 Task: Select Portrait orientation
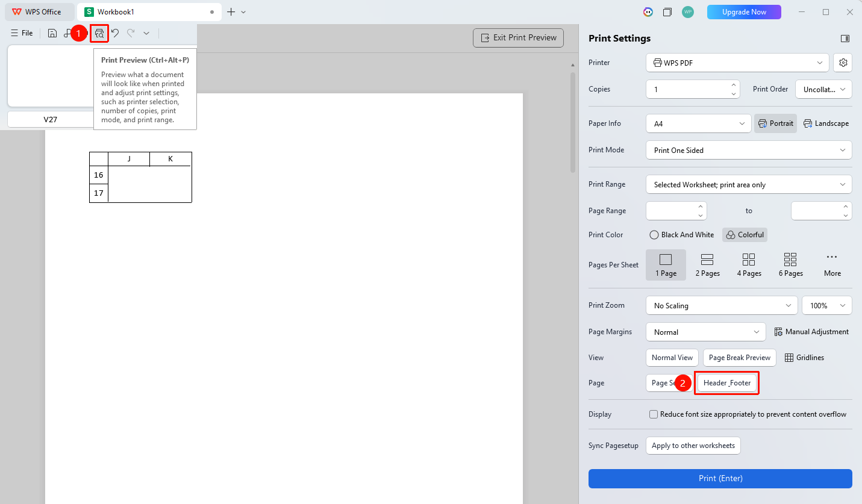[x=775, y=123]
